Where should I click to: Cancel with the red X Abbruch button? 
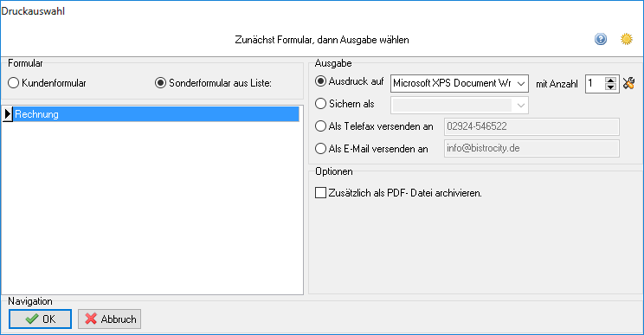pyautogui.click(x=110, y=319)
